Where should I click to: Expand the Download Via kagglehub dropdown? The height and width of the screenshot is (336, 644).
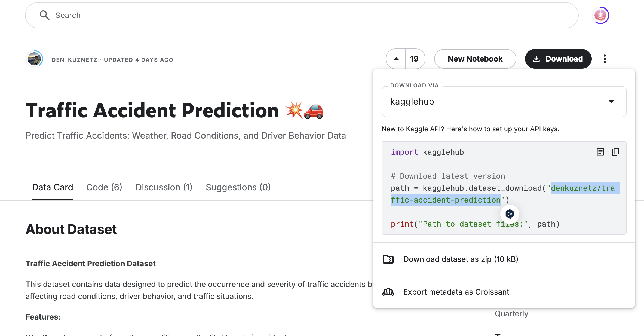pyautogui.click(x=504, y=102)
